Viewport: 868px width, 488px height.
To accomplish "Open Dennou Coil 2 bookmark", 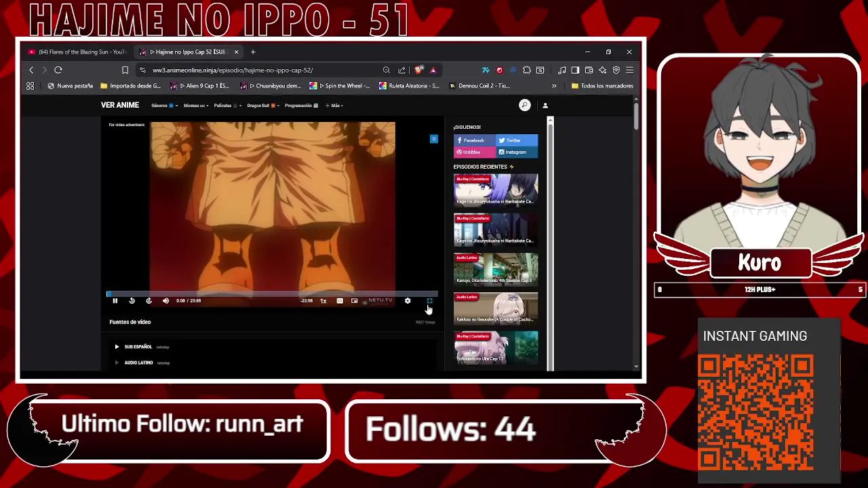I will pos(479,85).
